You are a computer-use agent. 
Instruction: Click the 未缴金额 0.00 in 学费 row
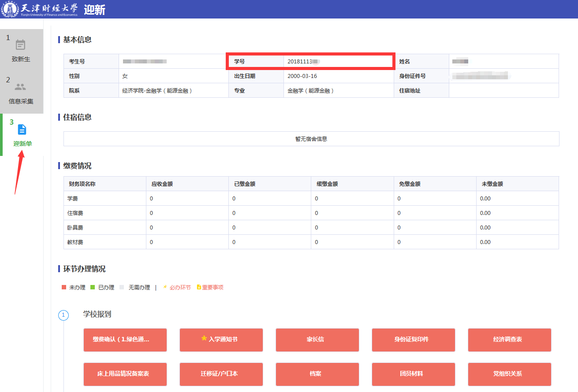(485, 199)
